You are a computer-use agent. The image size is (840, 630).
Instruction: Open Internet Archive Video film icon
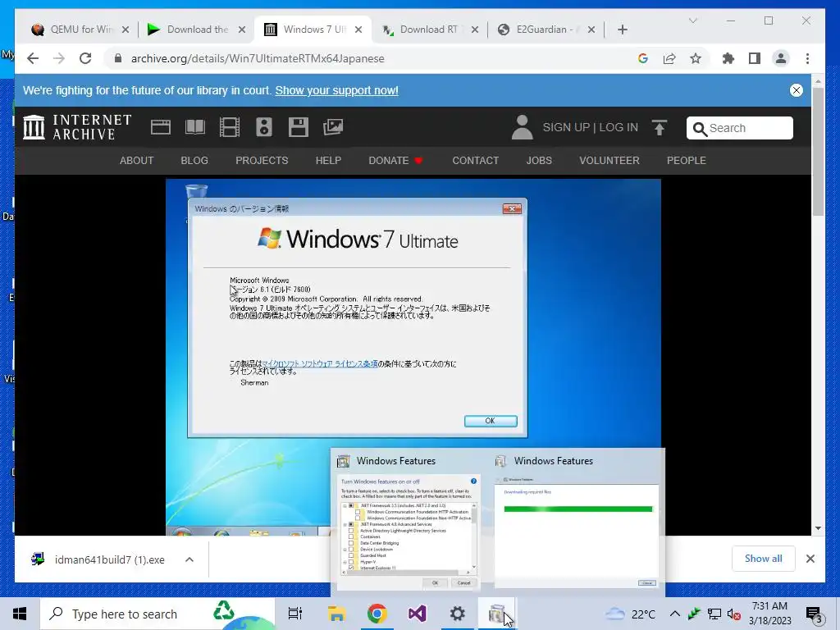click(x=230, y=127)
